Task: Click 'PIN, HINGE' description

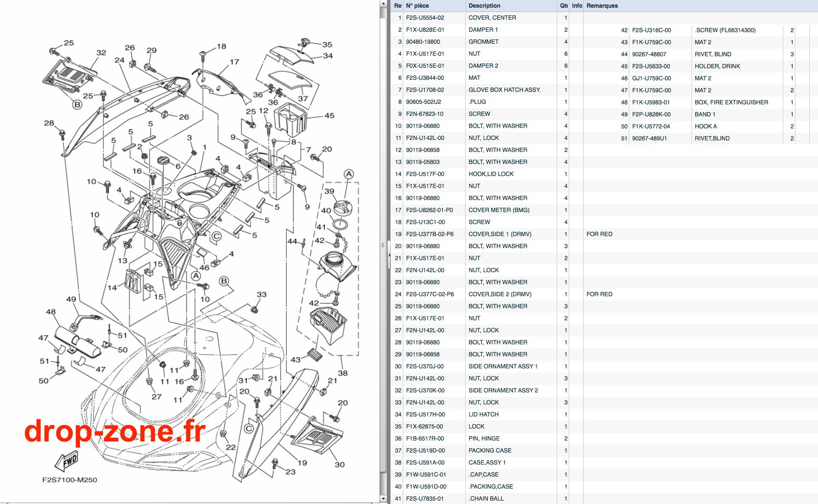Action: point(484,439)
